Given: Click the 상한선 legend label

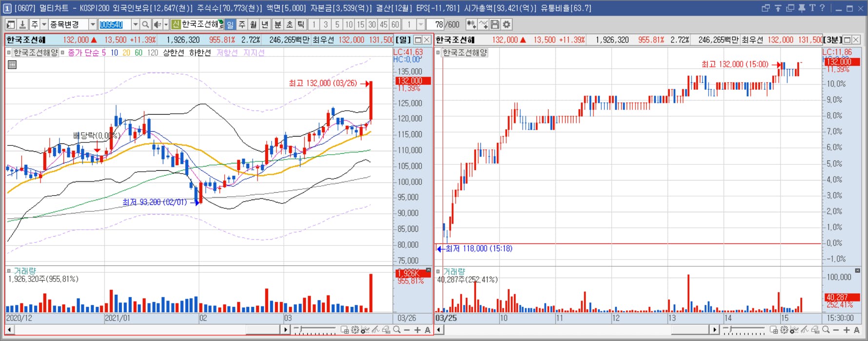Looking at the screenshot, I should [173, 53].
